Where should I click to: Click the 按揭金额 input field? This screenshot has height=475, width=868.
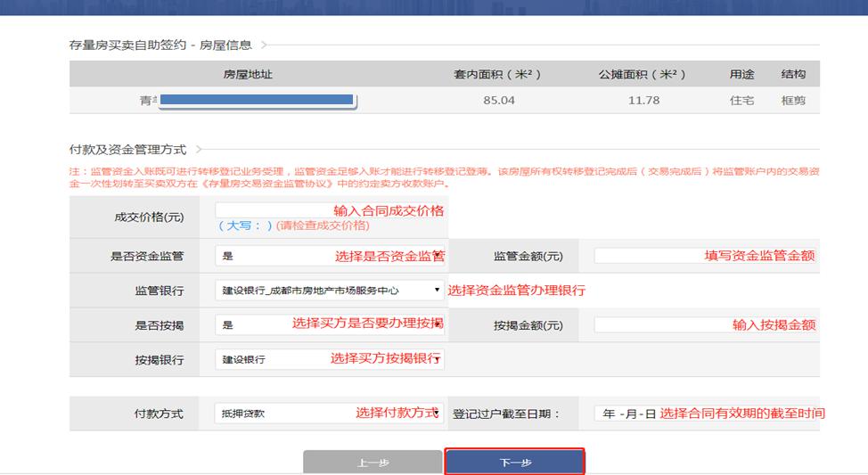tap(705, 325)
